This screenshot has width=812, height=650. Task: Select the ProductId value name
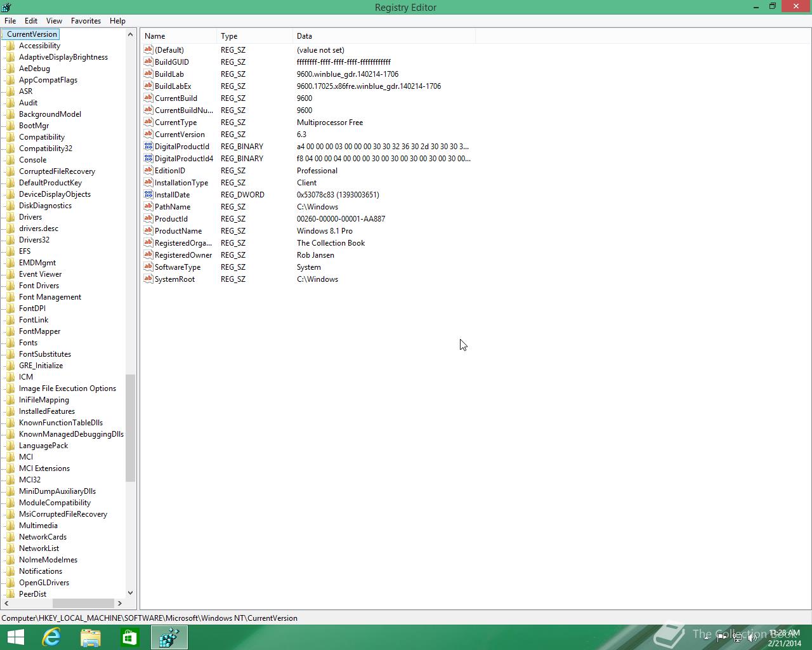click(171, 218)
